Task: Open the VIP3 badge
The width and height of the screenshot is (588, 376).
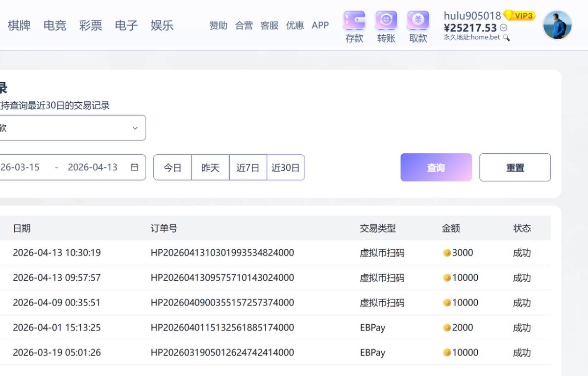Action: pyautogui.click(x=519, y=15)
